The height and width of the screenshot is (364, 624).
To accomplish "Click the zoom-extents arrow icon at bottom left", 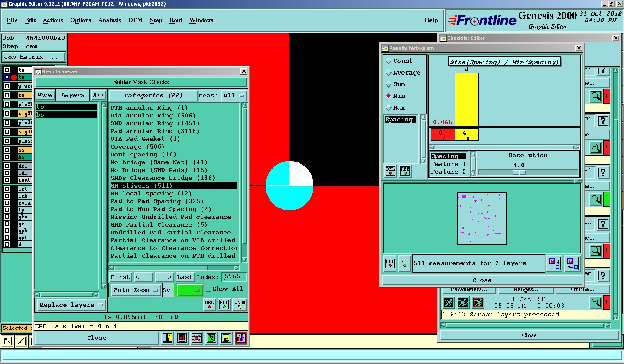I will pyautogui.click(x=8, y=341).
